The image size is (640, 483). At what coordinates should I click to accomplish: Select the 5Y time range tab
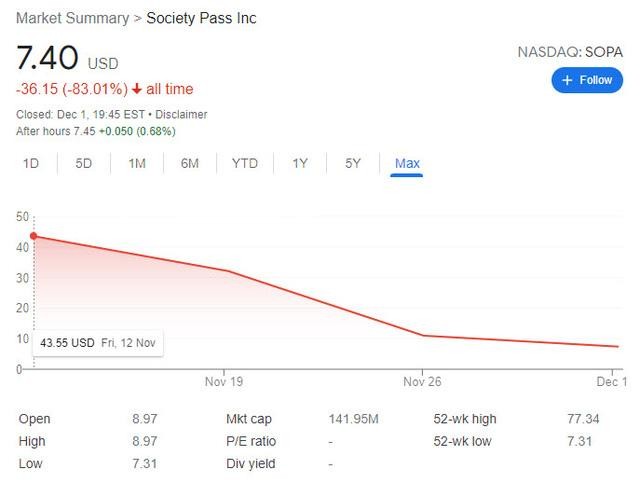[x=353, y=163]
